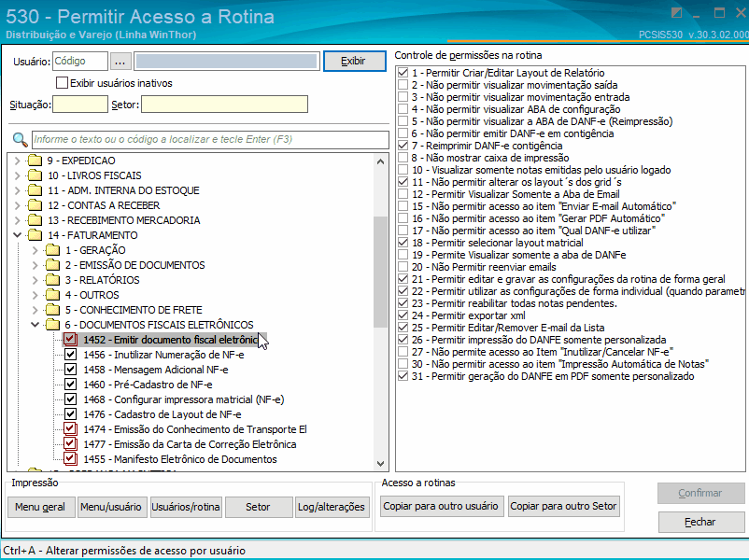
Task: Click the Setor yellow field
Action: 224,105
